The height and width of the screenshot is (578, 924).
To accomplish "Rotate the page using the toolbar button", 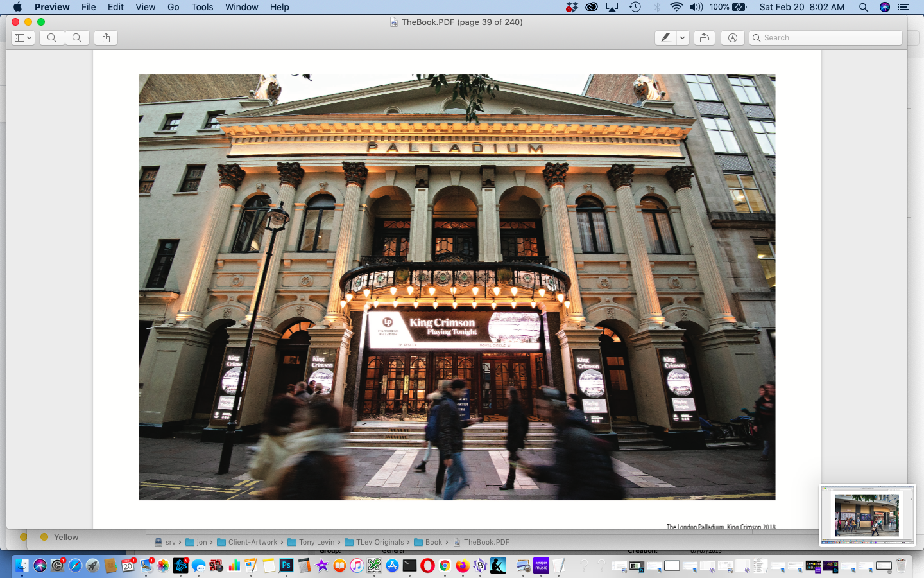I will pos(704,38).
